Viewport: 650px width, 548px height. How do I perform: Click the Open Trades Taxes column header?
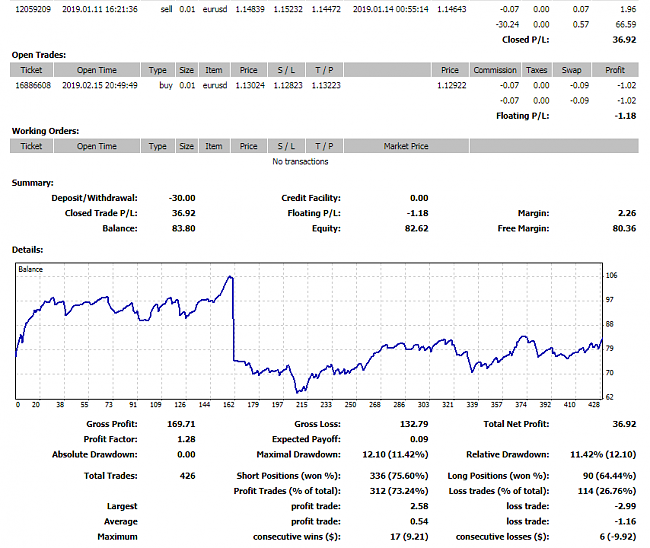[536, 70]
